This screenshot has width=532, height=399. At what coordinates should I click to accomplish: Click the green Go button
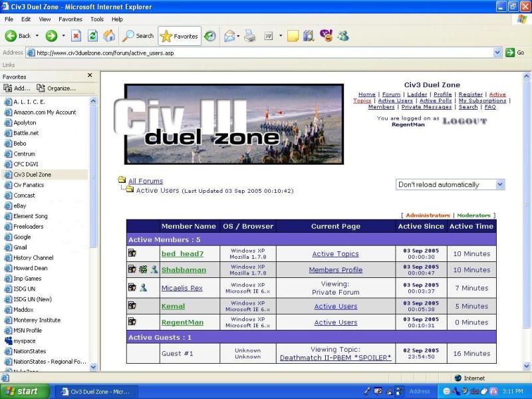pyautogui.click(x=515, y=53)
